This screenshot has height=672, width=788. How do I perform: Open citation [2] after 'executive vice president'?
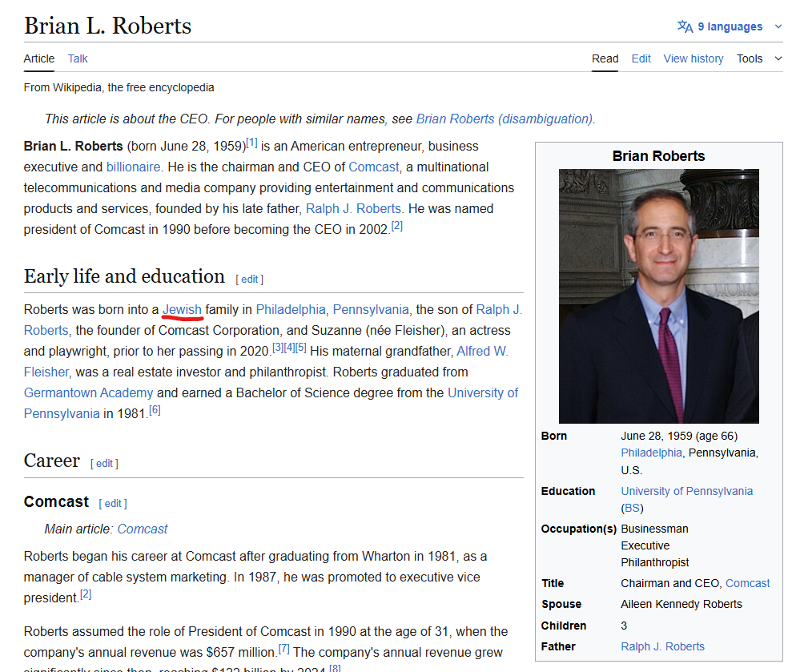pos(86,594)
